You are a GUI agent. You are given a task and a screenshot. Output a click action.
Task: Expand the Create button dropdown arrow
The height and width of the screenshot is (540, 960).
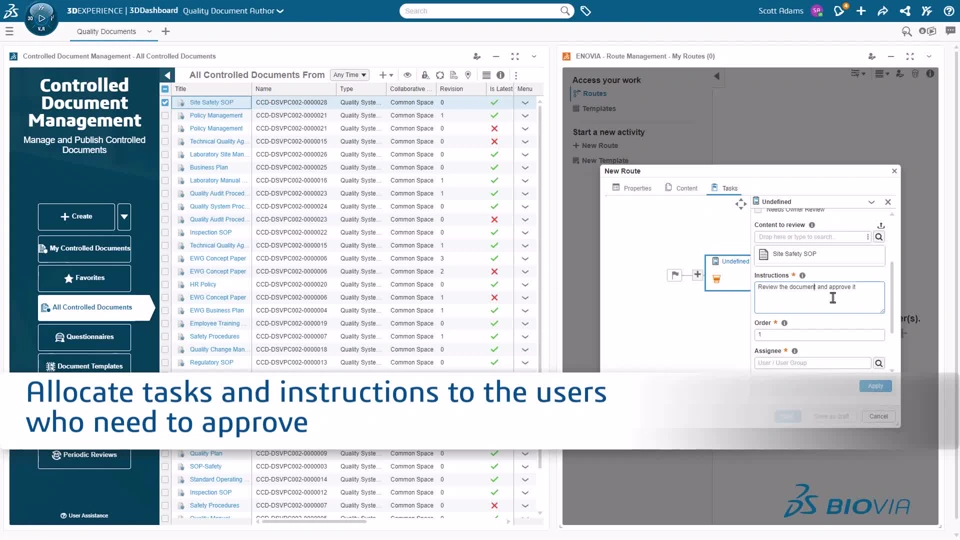click(x=124, y=217)
